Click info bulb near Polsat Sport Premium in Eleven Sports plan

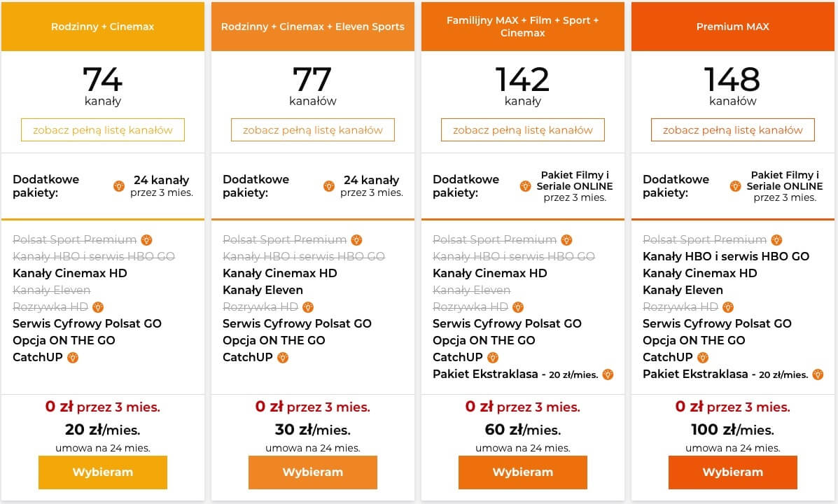tap(356, 240)
